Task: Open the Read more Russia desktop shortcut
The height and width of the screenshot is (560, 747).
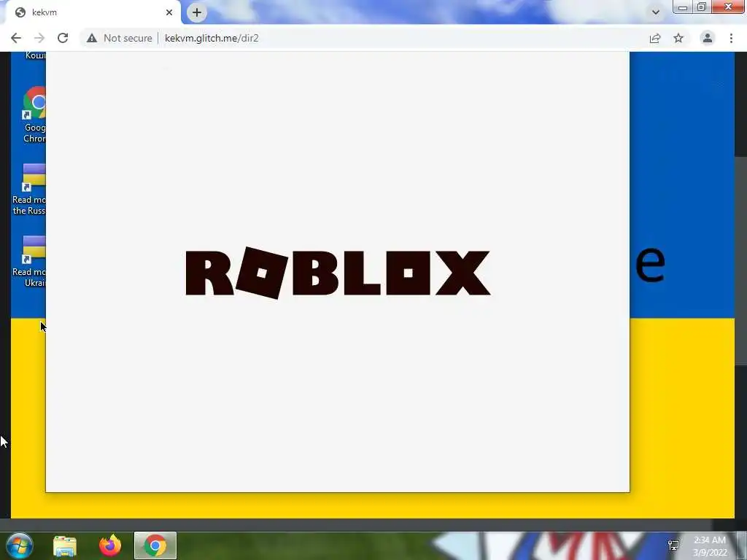Action: point(29,189)
